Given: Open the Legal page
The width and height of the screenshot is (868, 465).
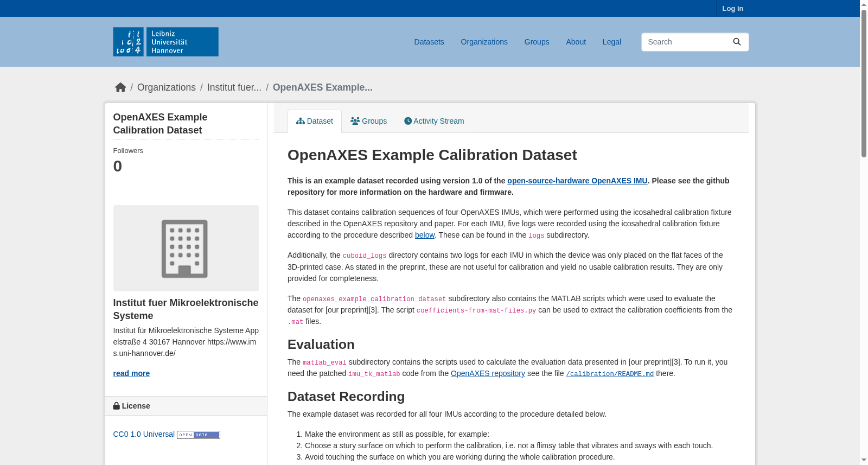Looking at the screenshot, I should [612, 42].
